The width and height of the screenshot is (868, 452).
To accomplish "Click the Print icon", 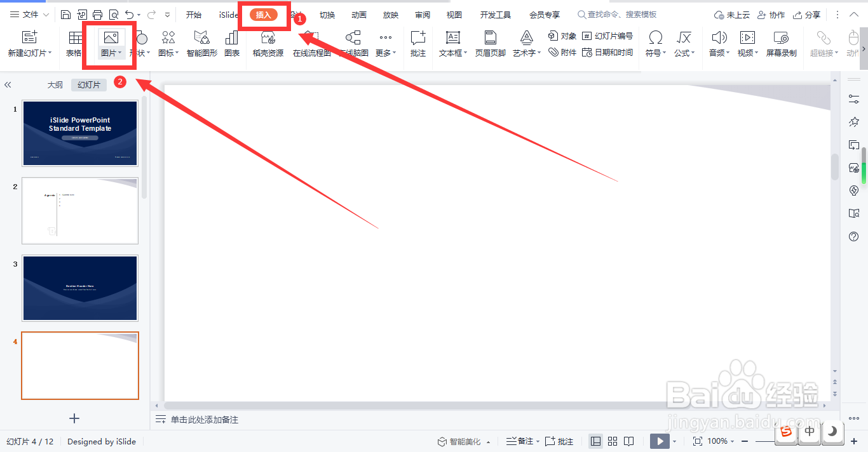I will coord(97,15).
